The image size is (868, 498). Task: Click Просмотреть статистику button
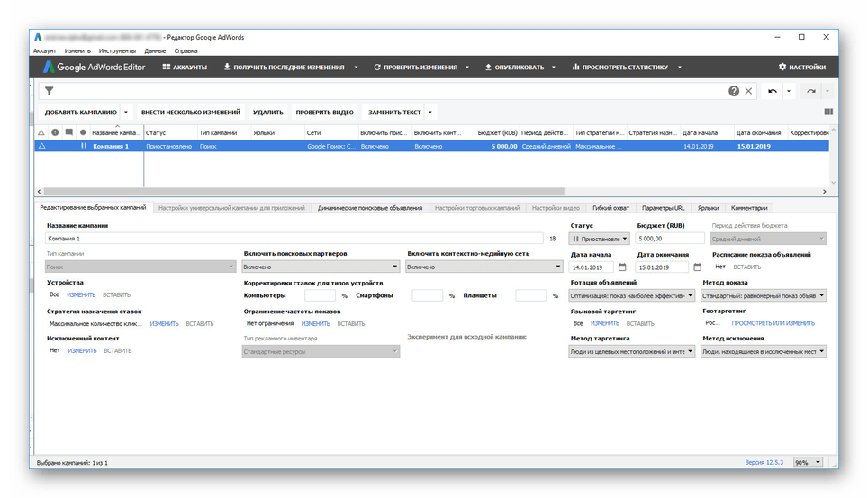click(x=620, y=67)
